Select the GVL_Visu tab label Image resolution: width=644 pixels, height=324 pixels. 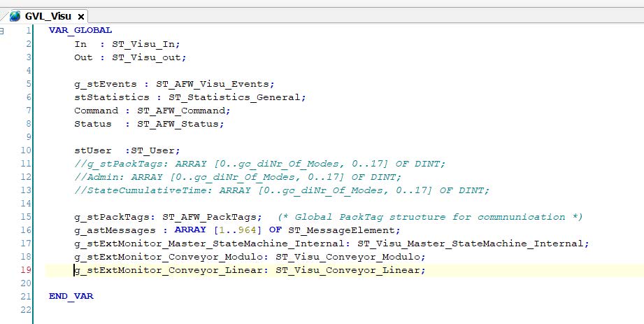click(48, 16)
